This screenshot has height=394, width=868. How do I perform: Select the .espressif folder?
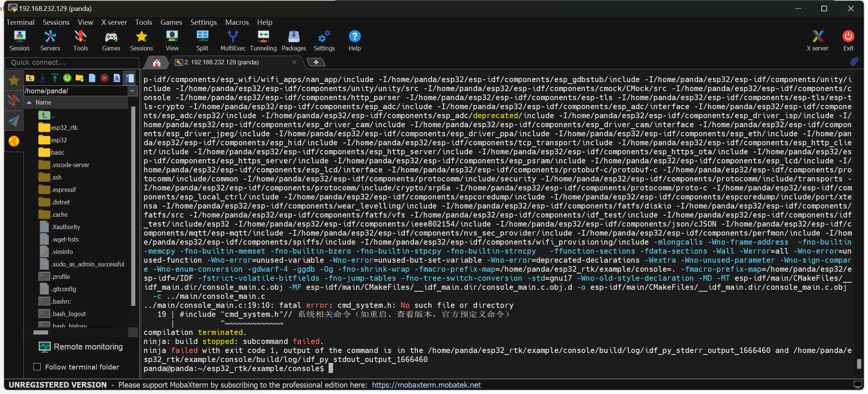pyautogui.click(x=58, y=190)
